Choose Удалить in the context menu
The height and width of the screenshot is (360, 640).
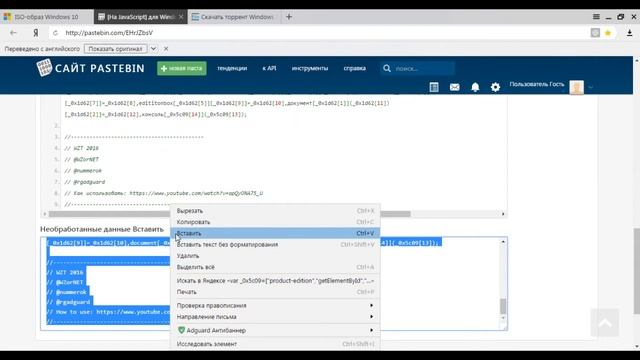tap(276, 256)
